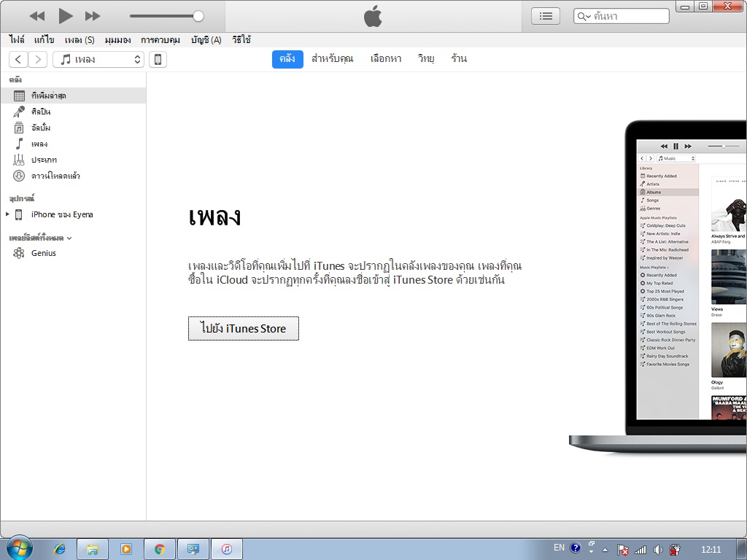Viewport: 747px width, 560px height.
Task: Expand the iPhone ของ Eyena device triangle
Action: (x=7, y=215)
